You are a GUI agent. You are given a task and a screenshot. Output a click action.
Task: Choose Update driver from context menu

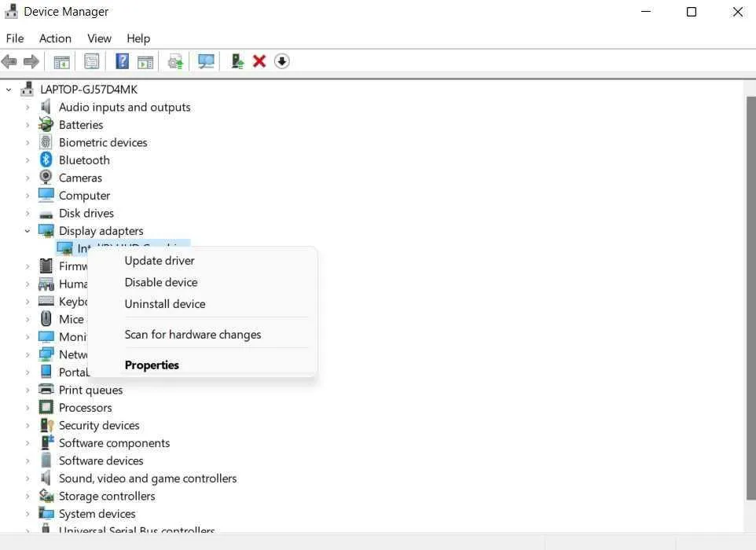point(203,260)
